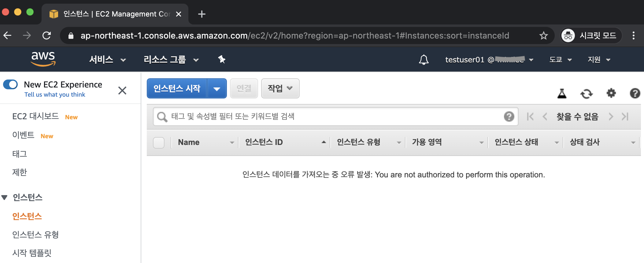Toggle the New EC2 Experience switch

point(10,84)
